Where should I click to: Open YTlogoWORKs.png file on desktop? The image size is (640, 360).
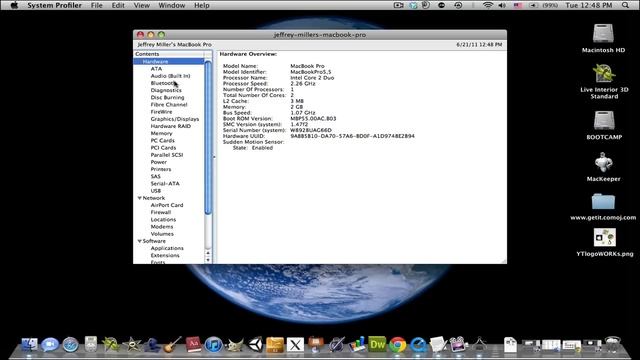coord(604,238)
